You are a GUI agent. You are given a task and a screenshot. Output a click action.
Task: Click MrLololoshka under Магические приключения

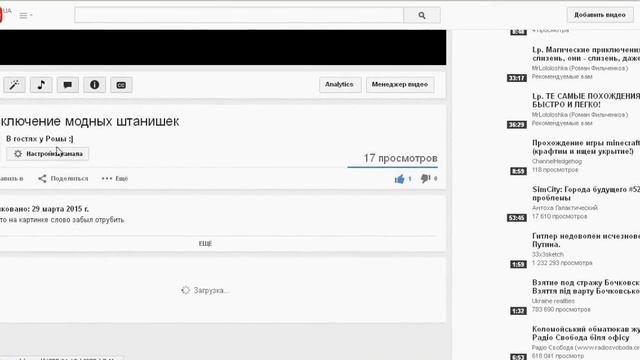[580, 68]
